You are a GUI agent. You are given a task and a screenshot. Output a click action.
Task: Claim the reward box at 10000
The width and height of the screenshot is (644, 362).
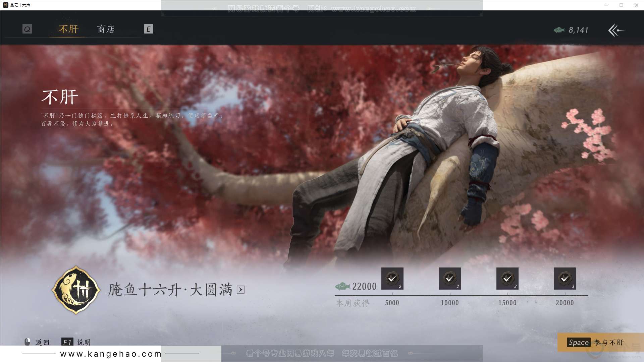pos(450,279)
